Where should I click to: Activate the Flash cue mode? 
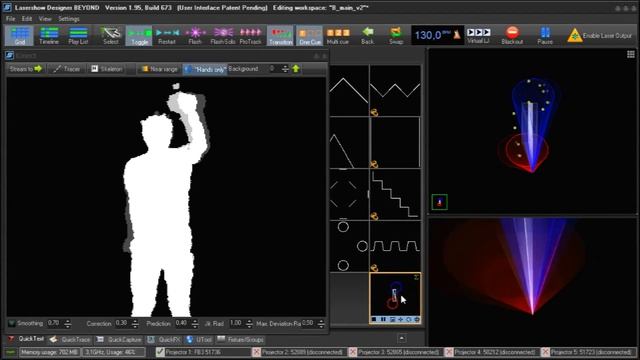click(x=195, y=36)
